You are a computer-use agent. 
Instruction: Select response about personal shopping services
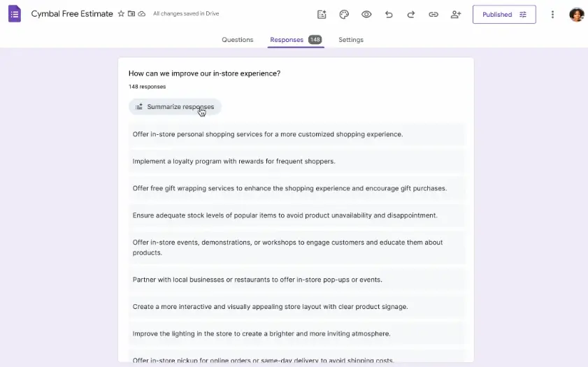[297, 134]
